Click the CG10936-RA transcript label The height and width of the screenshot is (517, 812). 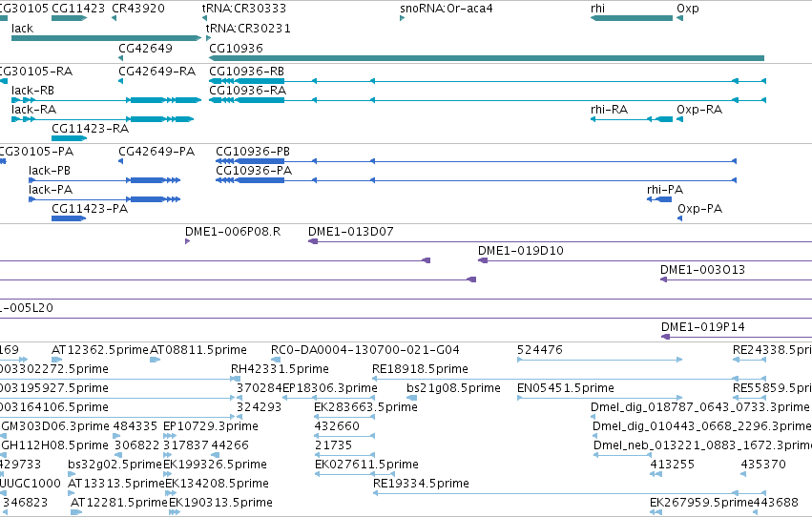pyautogui.click(x=247, y=90)
